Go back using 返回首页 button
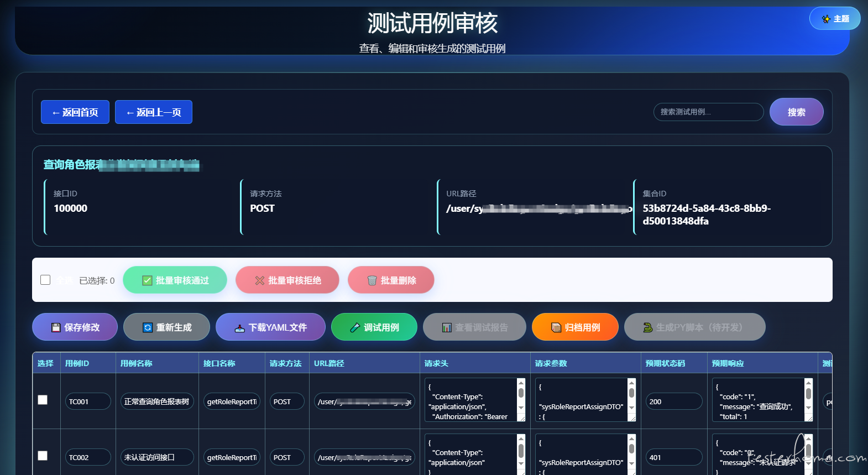The image size is (868, 475). point(75,112)
